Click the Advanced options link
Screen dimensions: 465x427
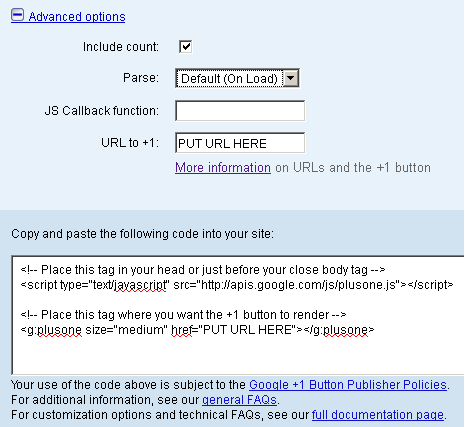[x=77, y=17]
